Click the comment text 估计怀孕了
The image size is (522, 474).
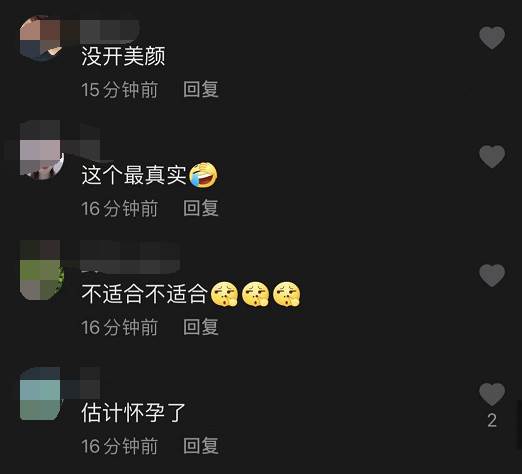coord(133,412)
